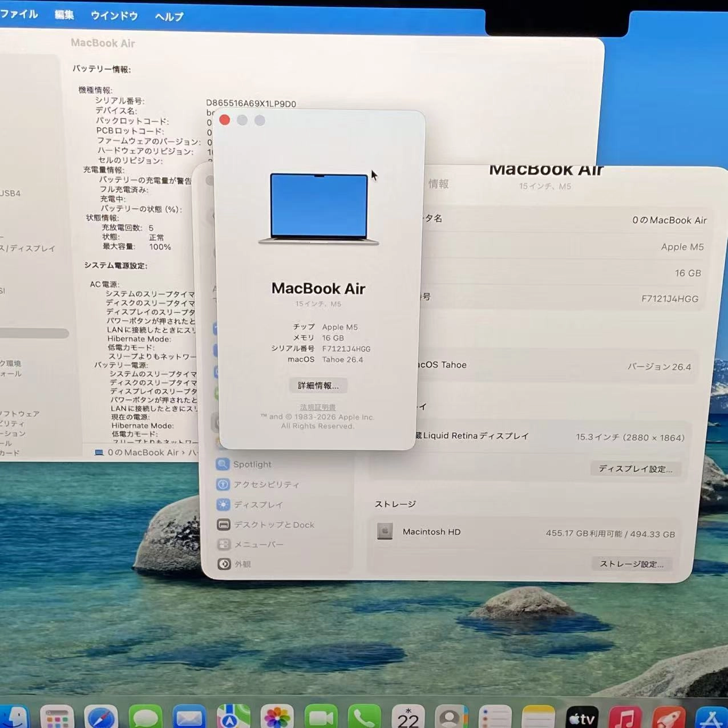Select 外観 settings in the sidebar
This screenshot has width=728, height=728.
tap(244, 564)
